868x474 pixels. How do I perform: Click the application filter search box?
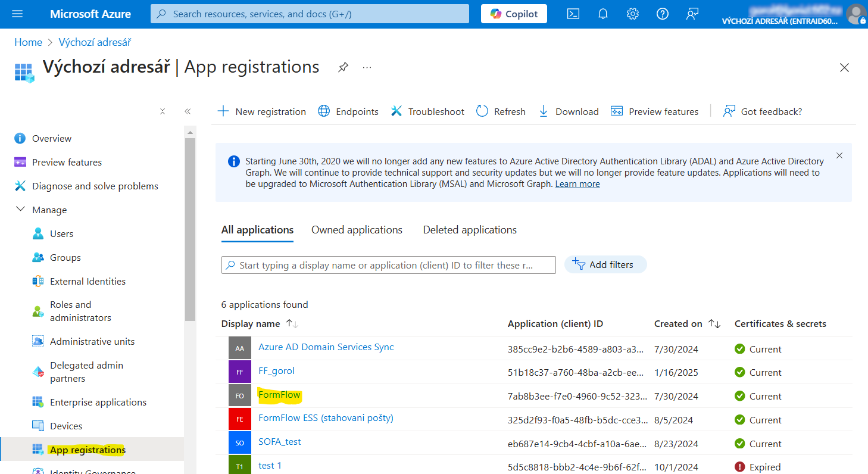pyautogui.click(x=388, y=265)
